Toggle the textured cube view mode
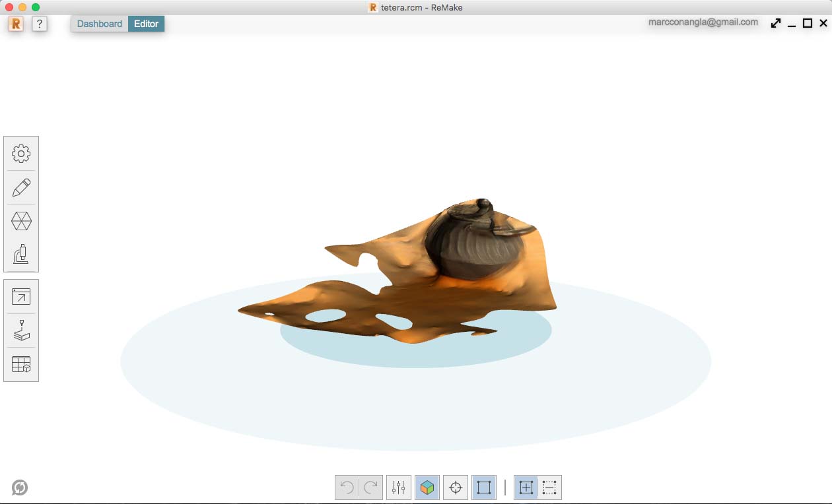Viewport: 832px width, 504px height. click(x=427, y=488)
